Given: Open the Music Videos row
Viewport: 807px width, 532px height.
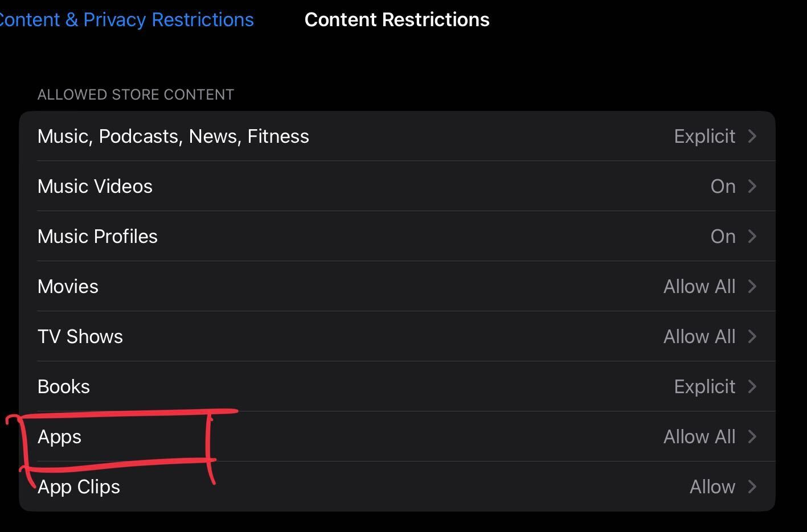Looking at the screenshot, I should coord(397,186).
